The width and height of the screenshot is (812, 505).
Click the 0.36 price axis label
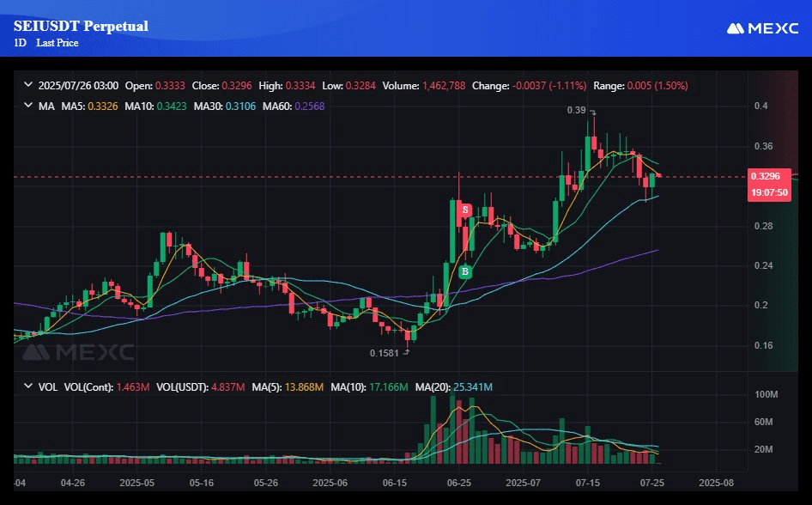pos(763,146)
